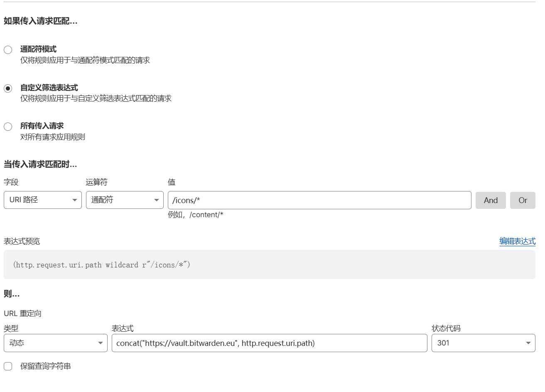Click the 表达式预览 code box
Viewport: 545px width, 392px height.
pos(270,265)
